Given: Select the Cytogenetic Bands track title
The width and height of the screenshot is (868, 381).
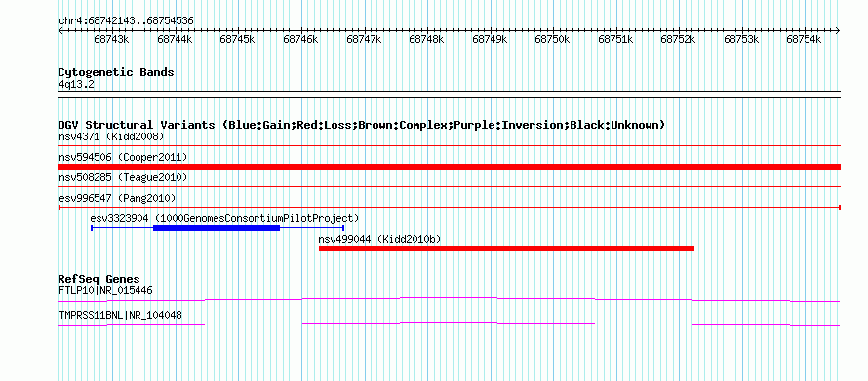Looking at the screenshot, I should (116, 72).
